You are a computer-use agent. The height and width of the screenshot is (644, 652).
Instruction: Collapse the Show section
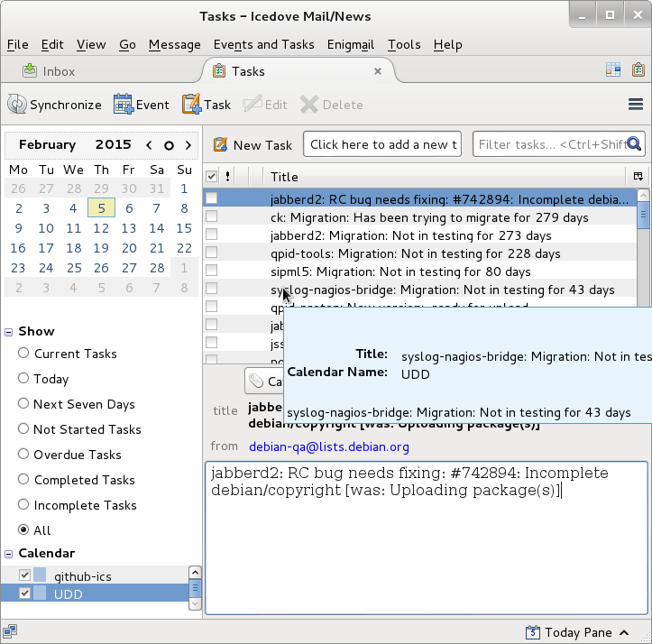[x=8, y=332]
